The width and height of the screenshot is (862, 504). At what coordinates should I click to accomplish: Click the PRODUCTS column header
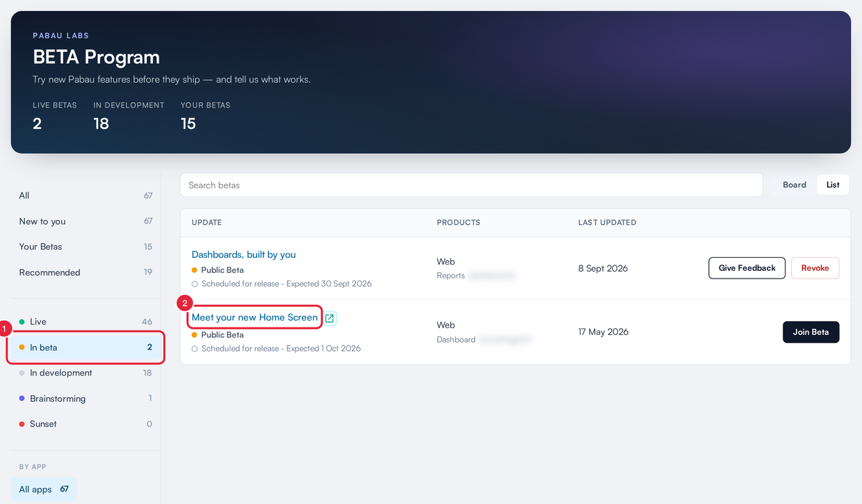pos(459,223)
